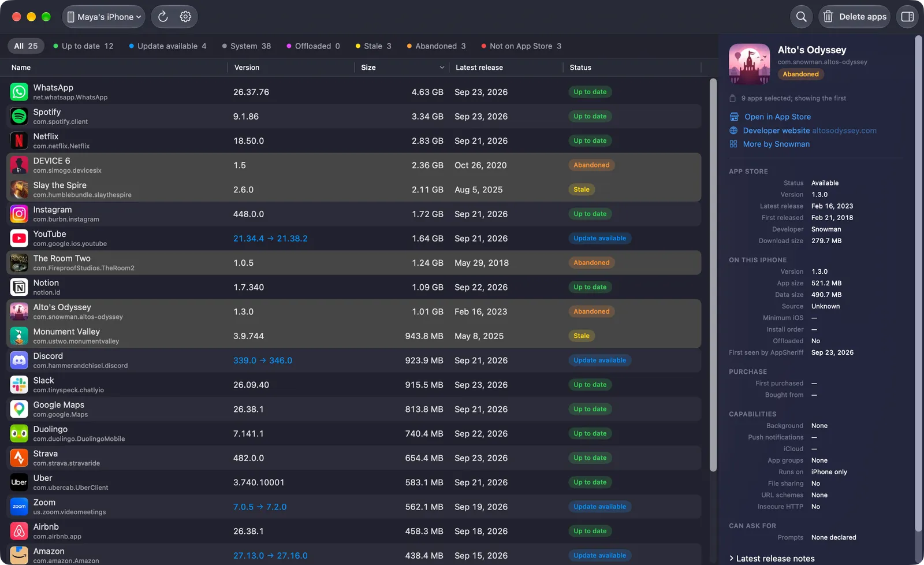Image resolution: width=924 pixels, height=565 pixels.
Task: Click DEVICE 6's Abandoned status badge
Action: (591, 165)
